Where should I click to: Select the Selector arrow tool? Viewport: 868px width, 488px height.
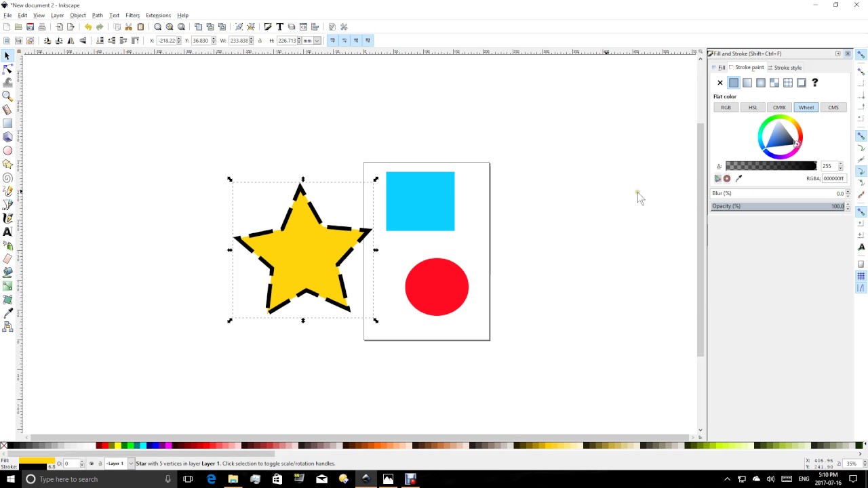[7, 56]
